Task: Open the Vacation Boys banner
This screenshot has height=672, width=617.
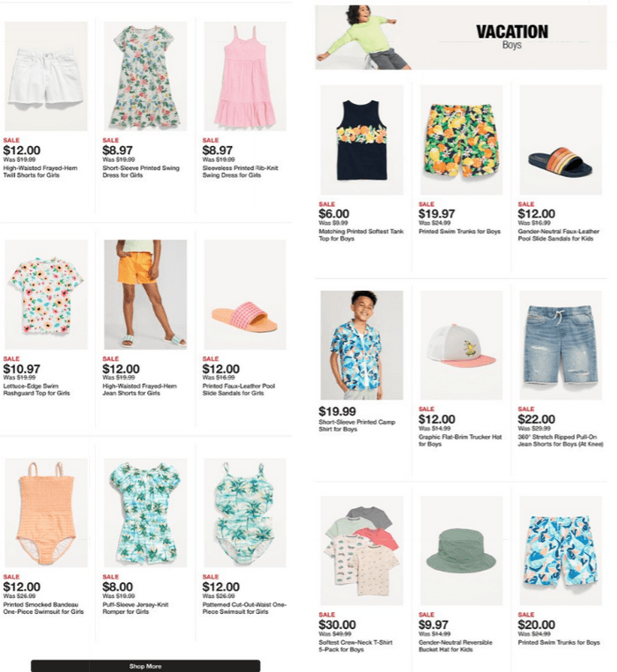Action: 461,37
